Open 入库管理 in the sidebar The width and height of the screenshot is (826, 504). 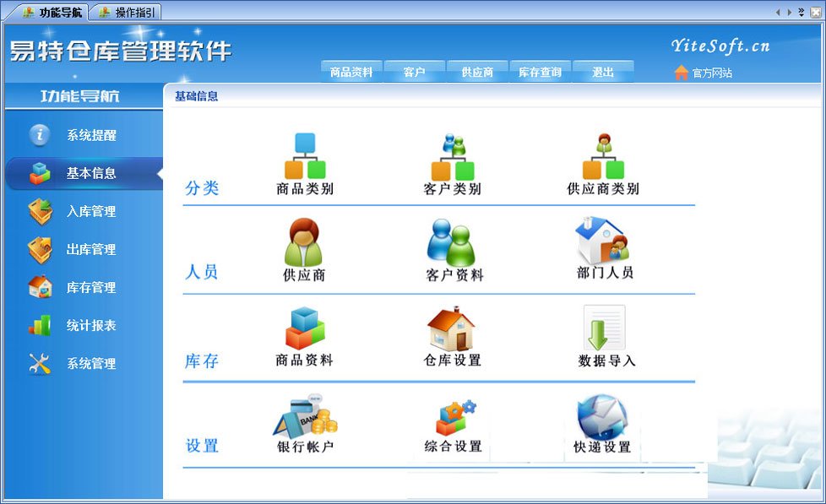90,211
